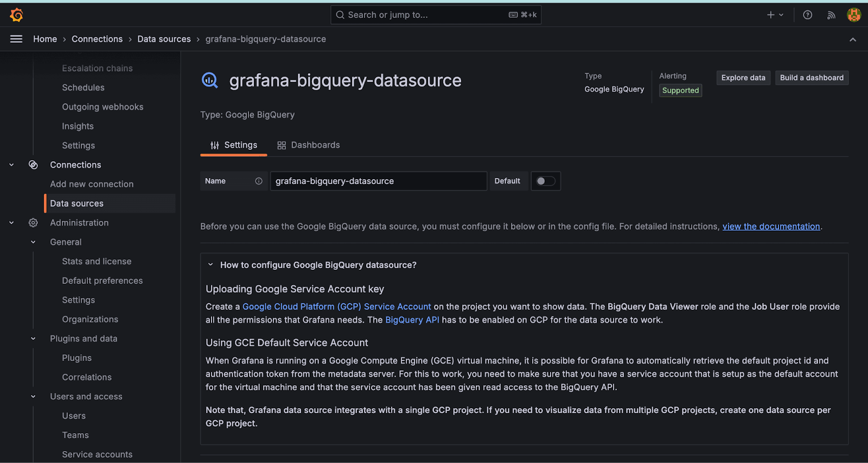Open the news feed RSS icon
This screenshot has height=463, width=868.
[831, 15]
